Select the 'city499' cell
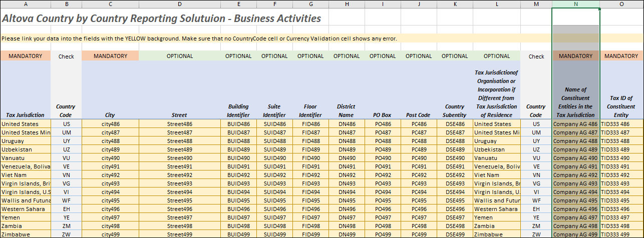 [x=110, y=234]
